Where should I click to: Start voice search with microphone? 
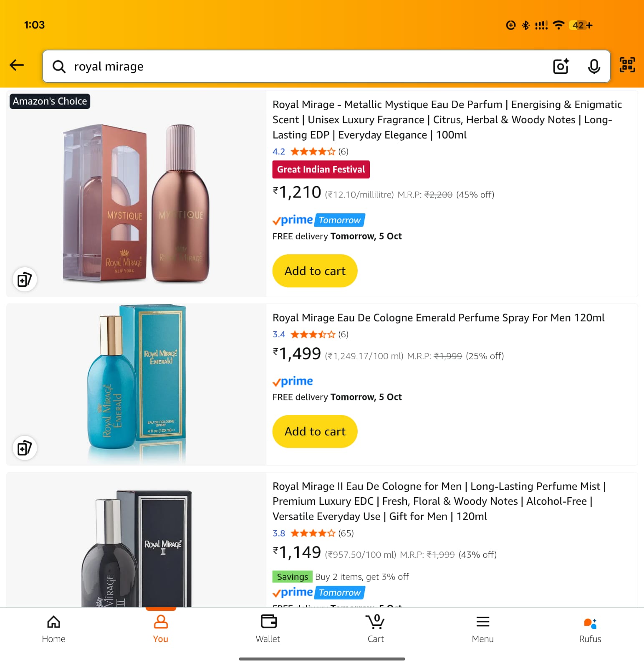(593, 66)
